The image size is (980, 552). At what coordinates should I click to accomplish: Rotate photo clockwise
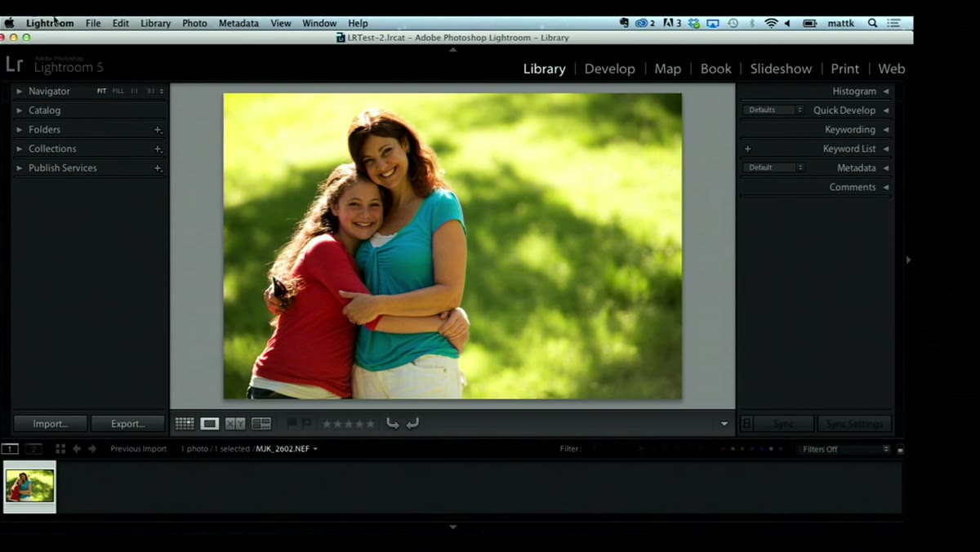coord(412,423)
